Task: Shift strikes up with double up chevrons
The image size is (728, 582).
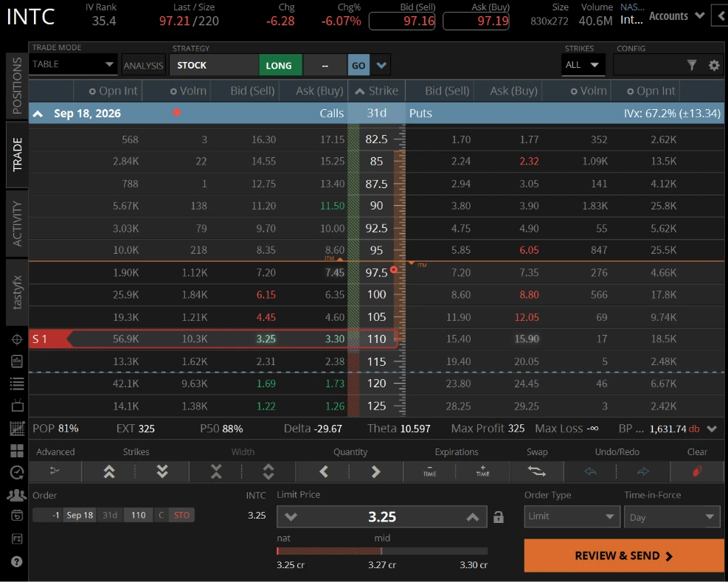Action: pyautogui.click(x=109, y=472)
